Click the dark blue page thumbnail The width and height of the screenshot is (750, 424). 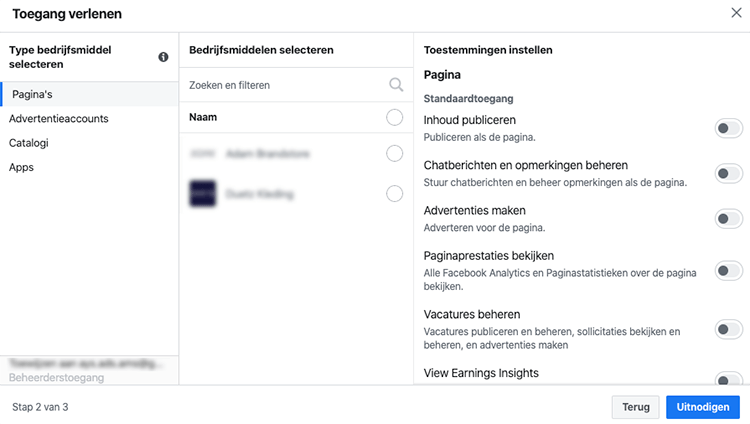coord(202,193)
